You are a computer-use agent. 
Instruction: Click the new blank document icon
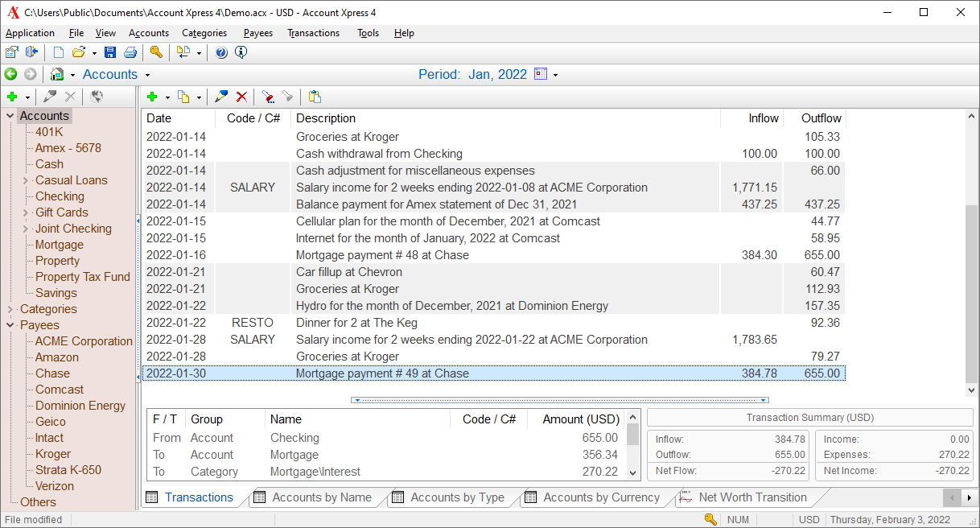[x=59, y=53]
